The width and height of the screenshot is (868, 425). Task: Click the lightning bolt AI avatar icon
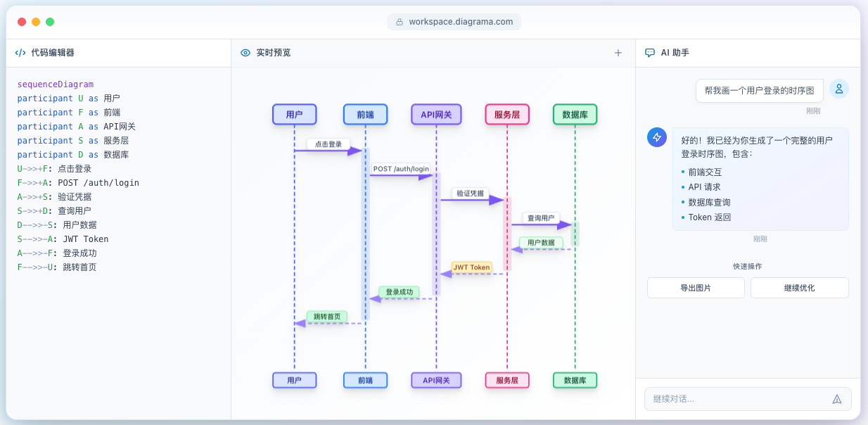[656, 137]
